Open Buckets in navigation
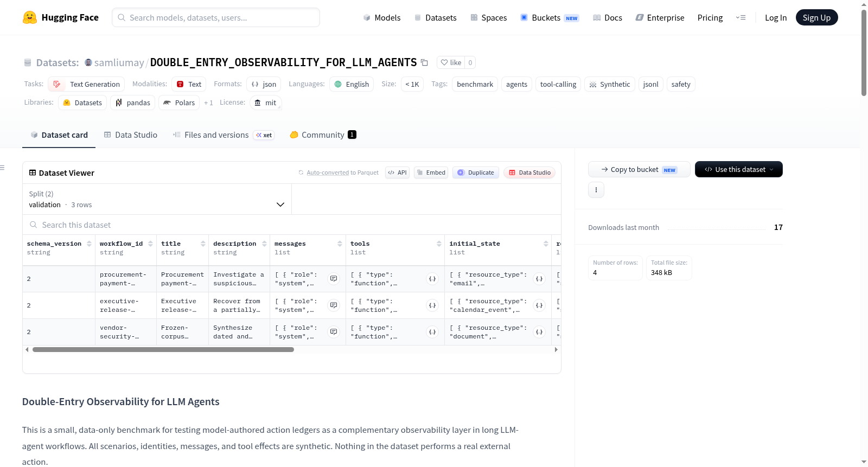The width and height of the screenshot is (868, 467). (550, 17)
